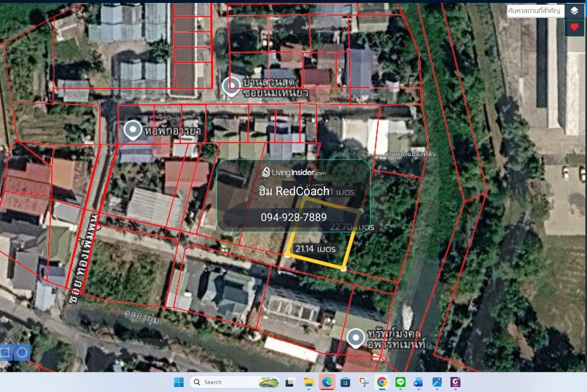The width and height of the screenshot is (587, 392).
Task: Select the circle measurement tool
Action: coord(22,353)
